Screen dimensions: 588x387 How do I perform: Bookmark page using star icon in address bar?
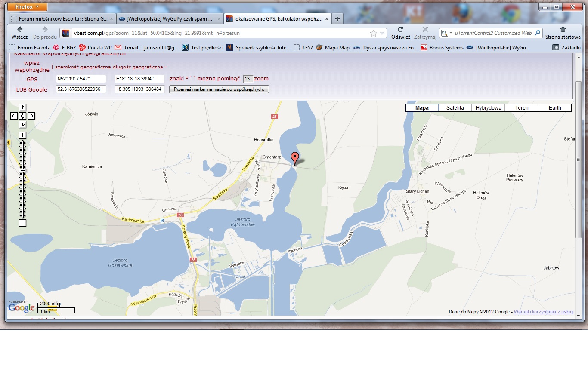[373, 33]
